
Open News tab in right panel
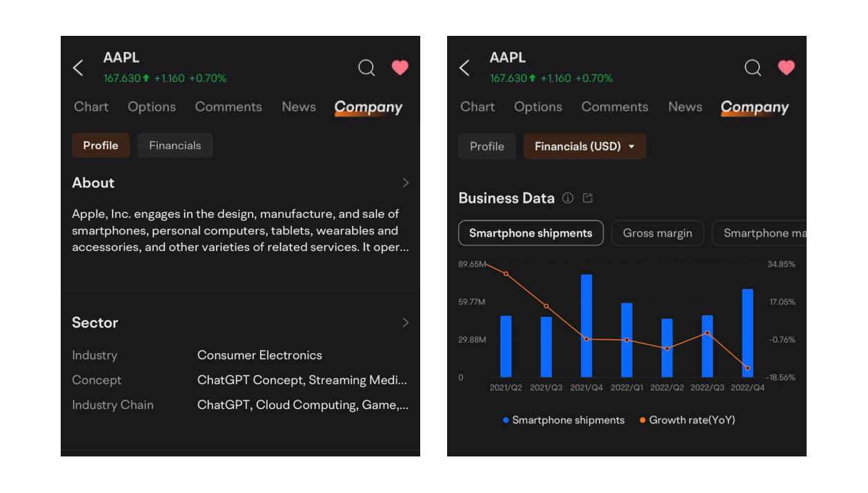click(685, 107)
